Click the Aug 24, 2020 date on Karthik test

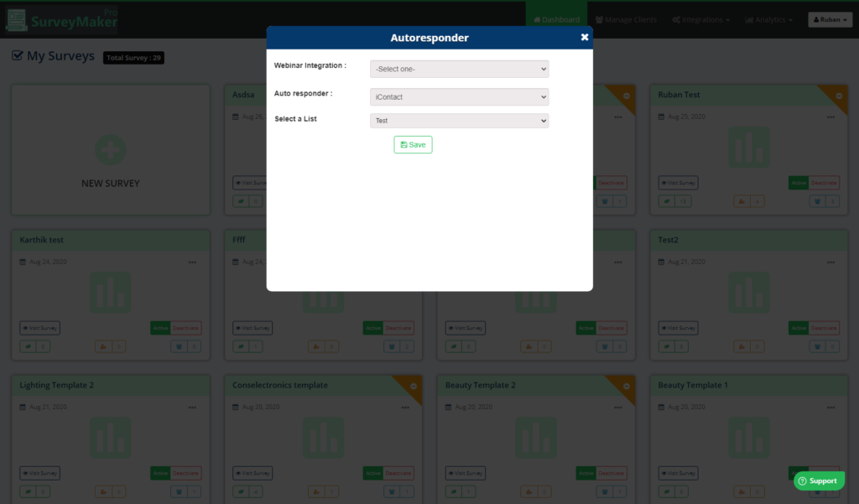click(48, 262)
